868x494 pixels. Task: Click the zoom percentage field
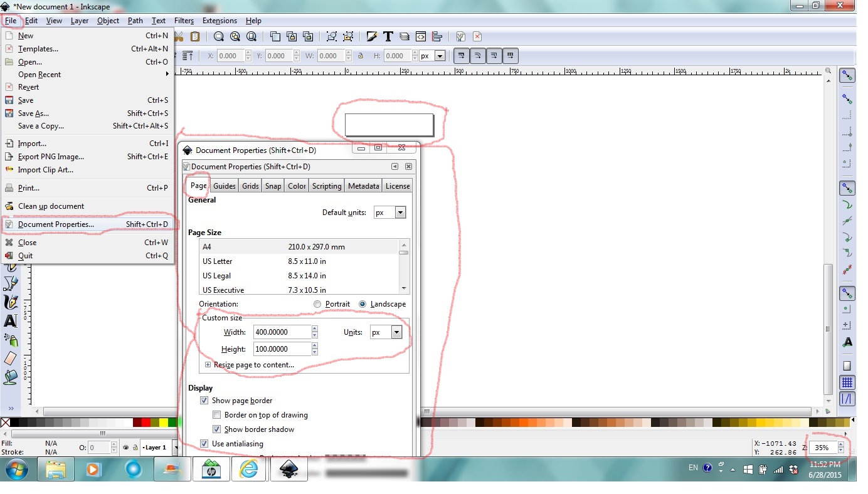823,448
